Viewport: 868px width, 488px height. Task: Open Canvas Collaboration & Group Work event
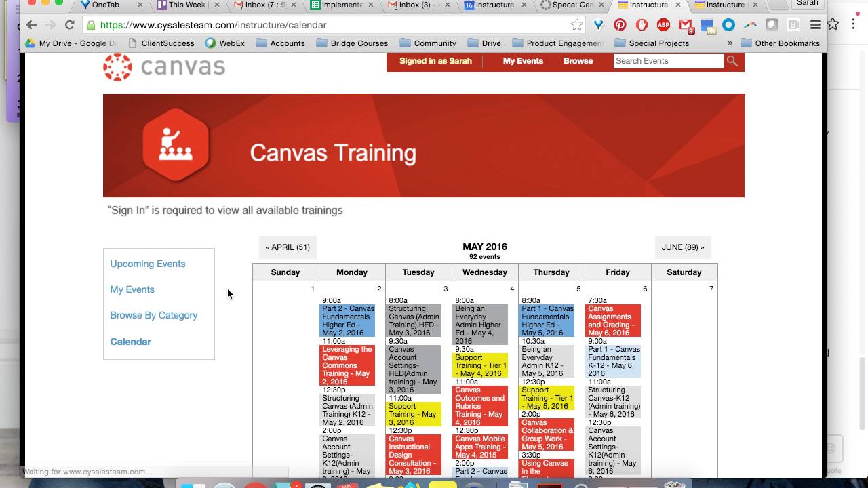click(547, 434)
